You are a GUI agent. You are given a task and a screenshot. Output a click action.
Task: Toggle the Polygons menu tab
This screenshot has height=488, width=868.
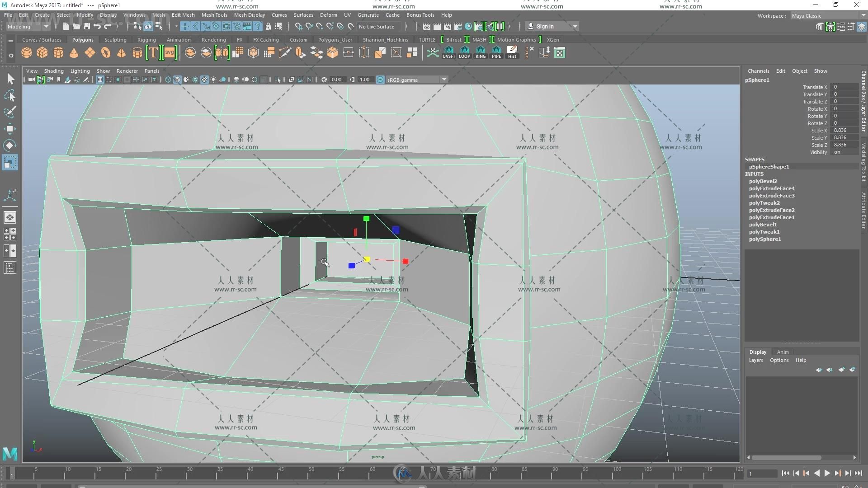pyautogui.click(x=82, y=39)
